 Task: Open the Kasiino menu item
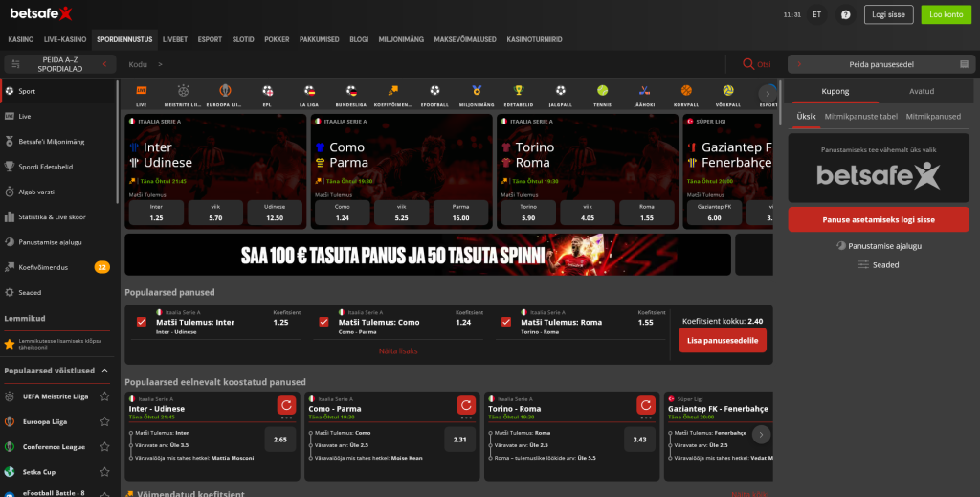tap(21, 39)
